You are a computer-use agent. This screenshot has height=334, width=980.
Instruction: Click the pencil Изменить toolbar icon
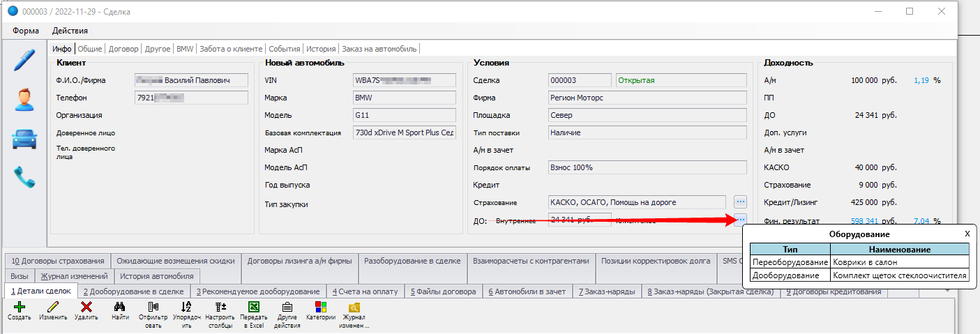click(x=53, y=307)
